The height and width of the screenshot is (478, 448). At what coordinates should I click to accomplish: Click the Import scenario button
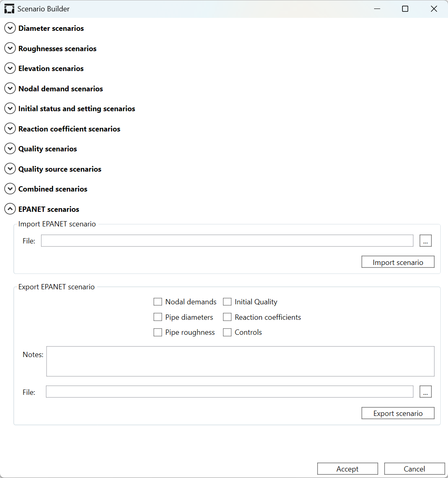[x=398, y=262]
